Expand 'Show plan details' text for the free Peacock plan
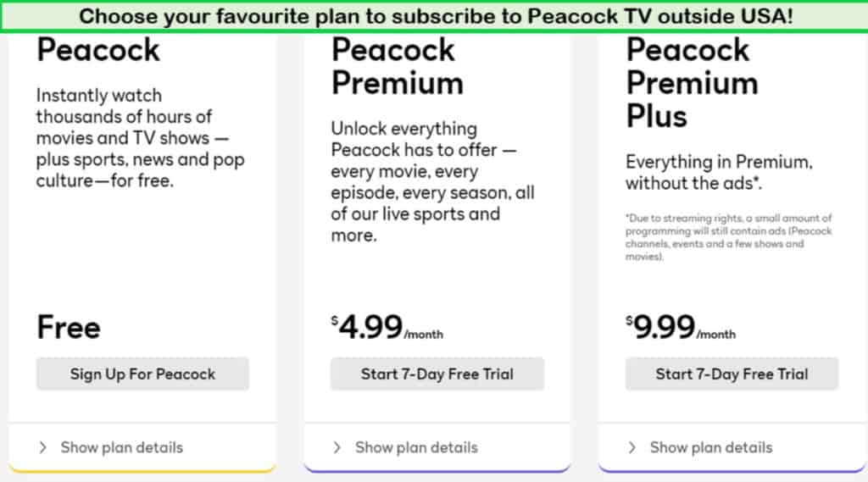This screenshot has width=868, height=482. 121,447
